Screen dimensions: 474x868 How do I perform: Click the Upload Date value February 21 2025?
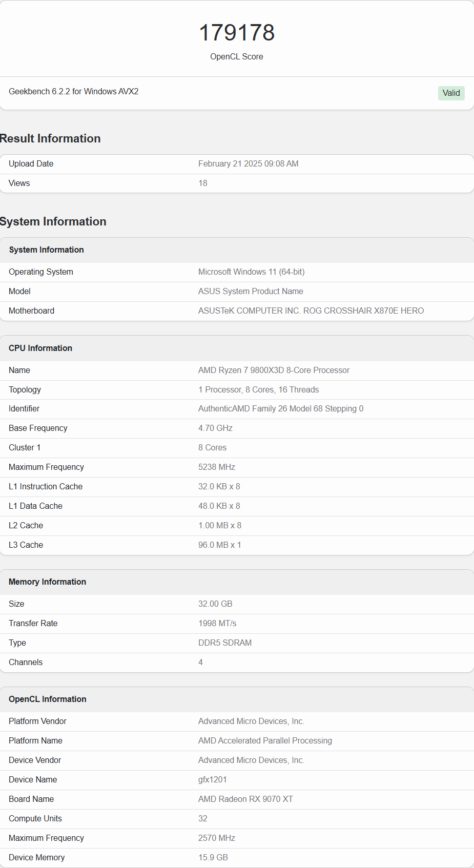point(248,164)
